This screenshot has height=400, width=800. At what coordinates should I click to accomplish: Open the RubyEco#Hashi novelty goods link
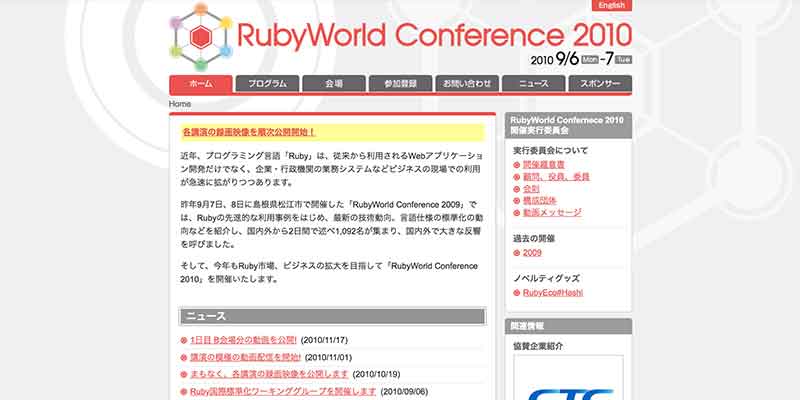tap(553, 292)
